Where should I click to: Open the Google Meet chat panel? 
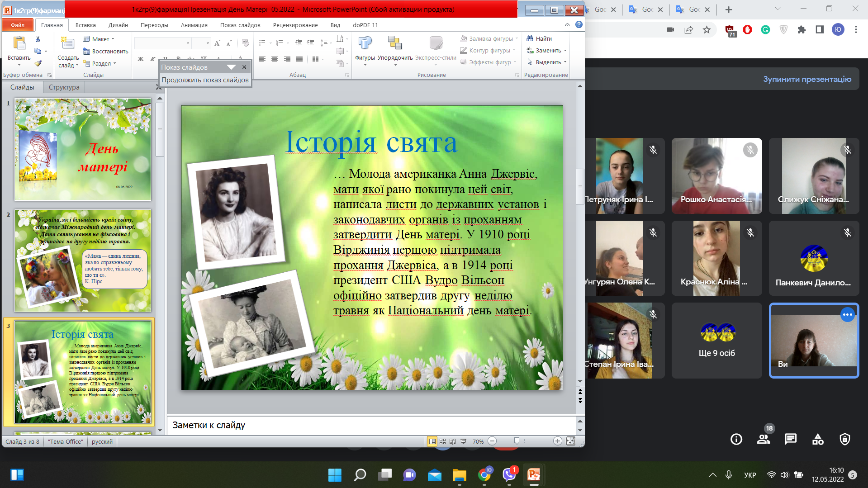pos(791,439)
